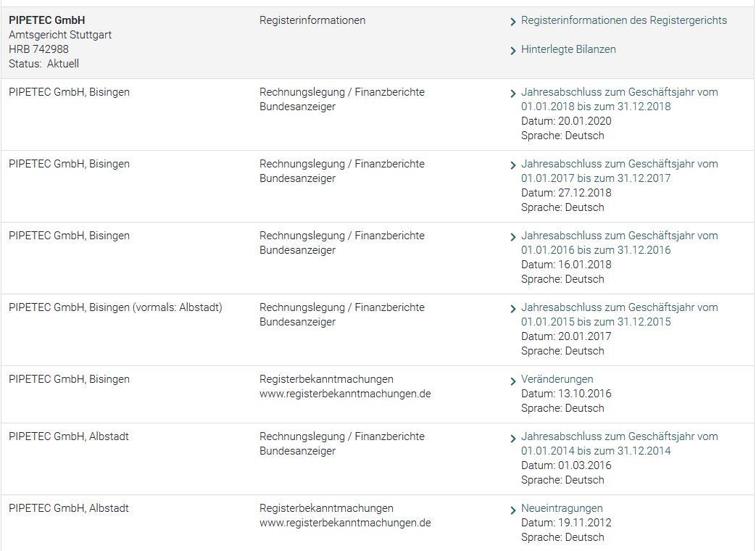This screenshot has width=756, height=551.
Task: Click chevron icon next to Veränderungen
Action: 513,381
